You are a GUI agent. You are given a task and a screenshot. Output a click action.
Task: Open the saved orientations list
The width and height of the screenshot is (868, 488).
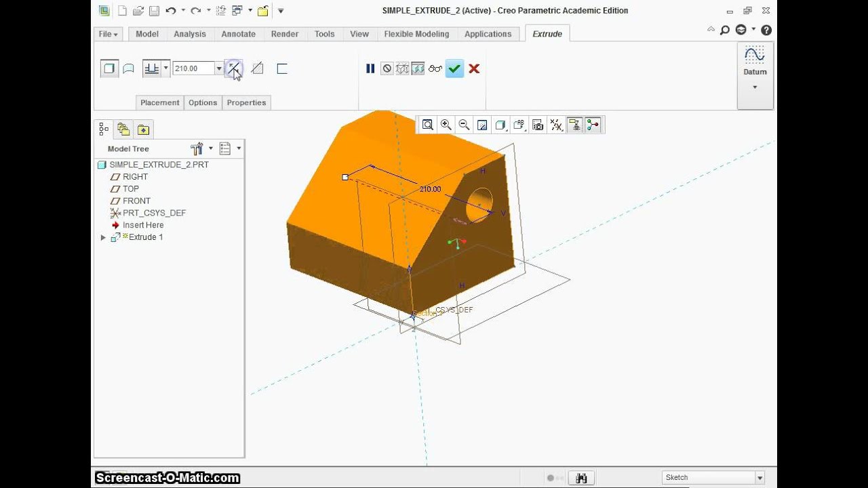click(519, 125)
